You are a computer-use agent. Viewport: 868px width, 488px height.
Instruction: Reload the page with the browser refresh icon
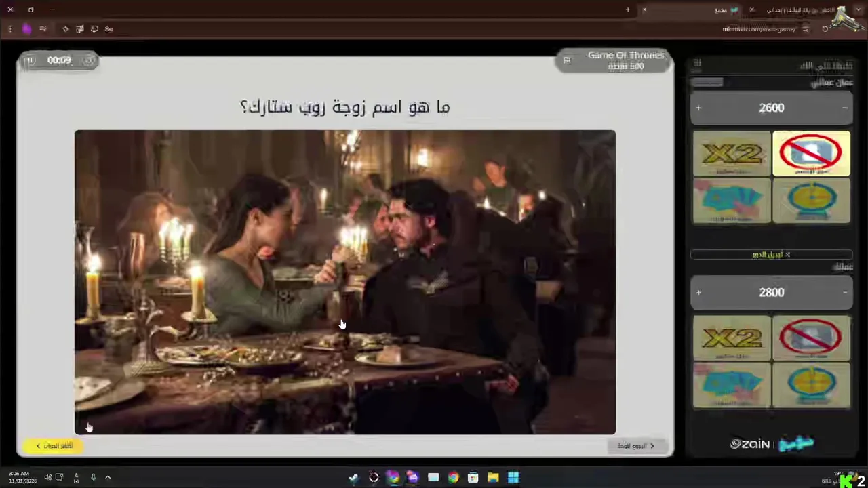(x=825, y=28)
